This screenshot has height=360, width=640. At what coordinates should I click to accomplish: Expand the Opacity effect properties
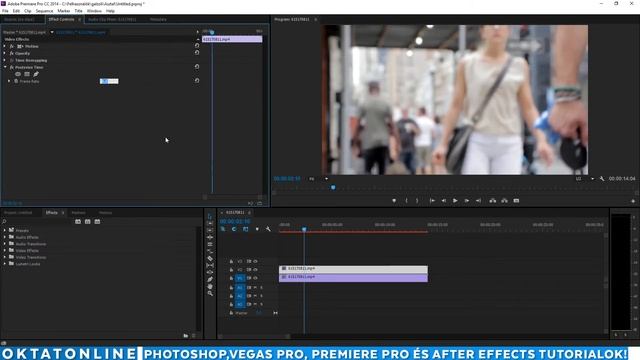coord(5,53)
